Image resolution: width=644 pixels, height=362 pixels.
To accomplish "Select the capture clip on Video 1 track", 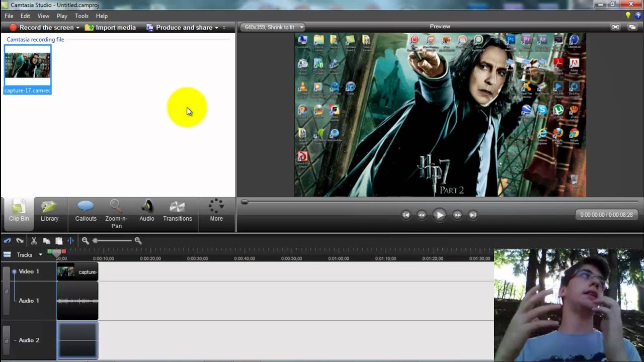I will (77, 272).
